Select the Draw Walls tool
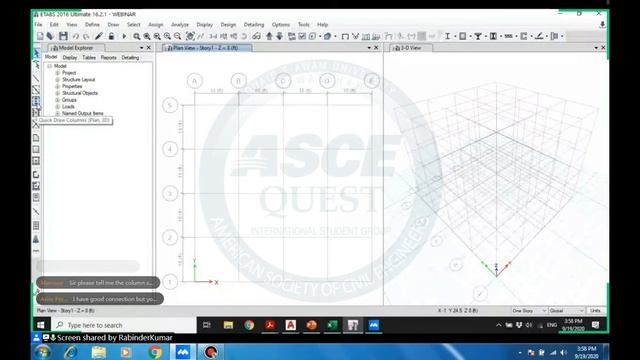Viewport: 640px width, 360px height. (x=36, y=175)
